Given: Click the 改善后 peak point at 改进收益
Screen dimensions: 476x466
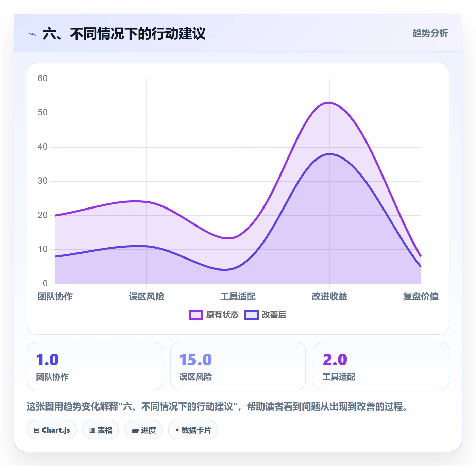Looking at the screenshot, I should (x=329, y=154).
